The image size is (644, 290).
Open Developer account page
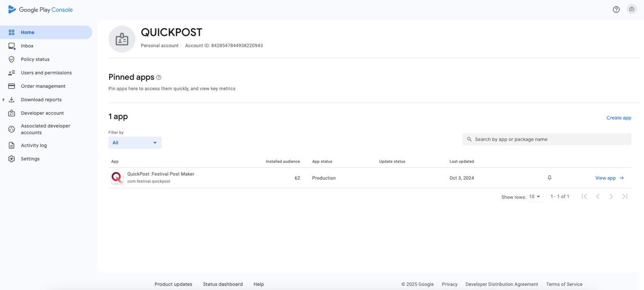click(x=42, y=113)
